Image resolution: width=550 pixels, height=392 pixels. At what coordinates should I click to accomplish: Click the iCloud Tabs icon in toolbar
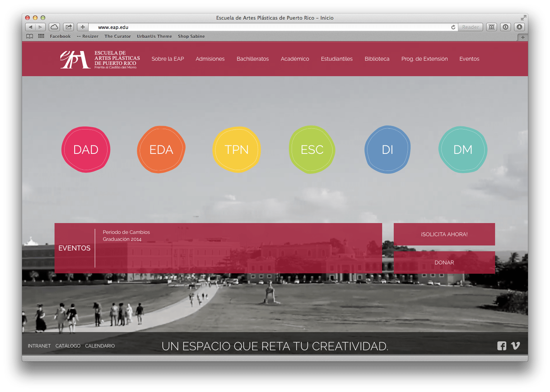coord(55,27)
